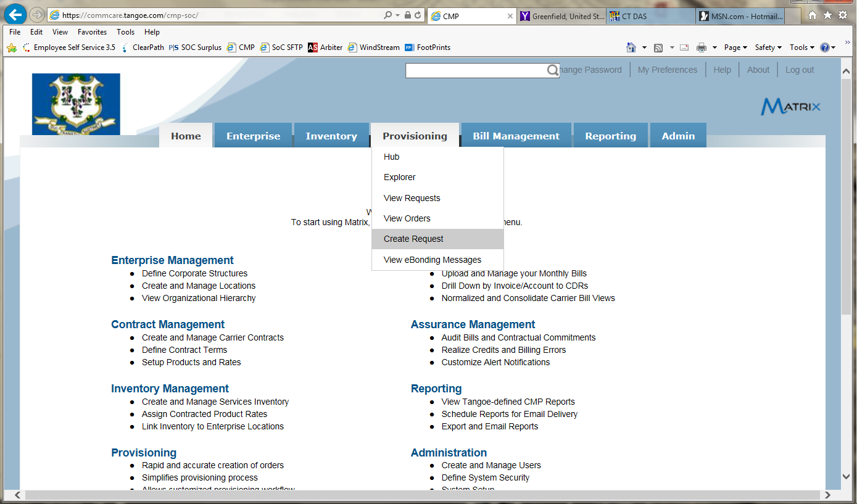Refresh the page with the reload icon
This screenshot has width=857, height=504.
click(x=418, y=15)
